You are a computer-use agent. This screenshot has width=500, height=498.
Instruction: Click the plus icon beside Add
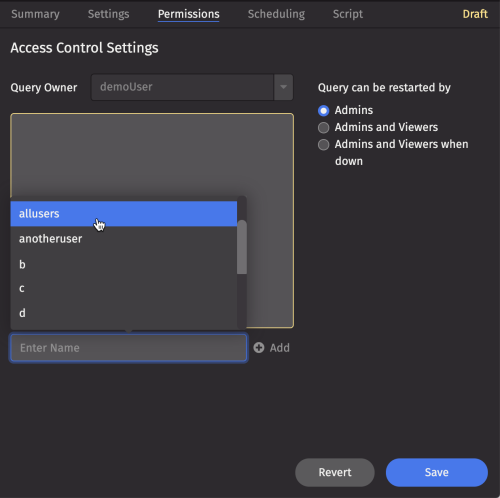click(x=259, y=348)
